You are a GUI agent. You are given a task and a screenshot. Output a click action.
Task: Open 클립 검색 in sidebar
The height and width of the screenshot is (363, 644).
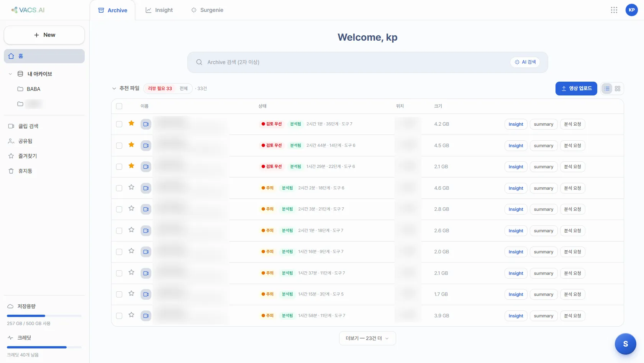pyautogui.click(x=44, y=126)
